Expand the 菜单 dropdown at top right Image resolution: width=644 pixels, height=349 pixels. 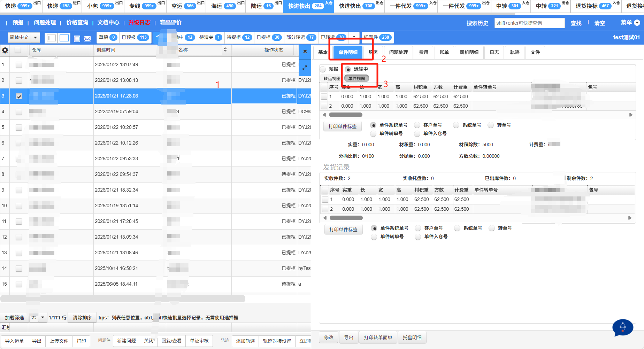(x=637, y=23)
